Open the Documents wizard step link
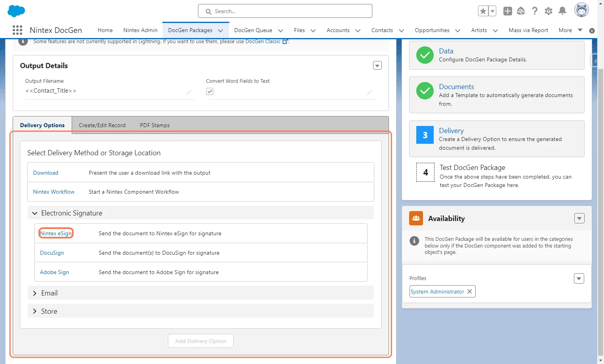This screenshot has height=364, width=604. click(456, 87)
